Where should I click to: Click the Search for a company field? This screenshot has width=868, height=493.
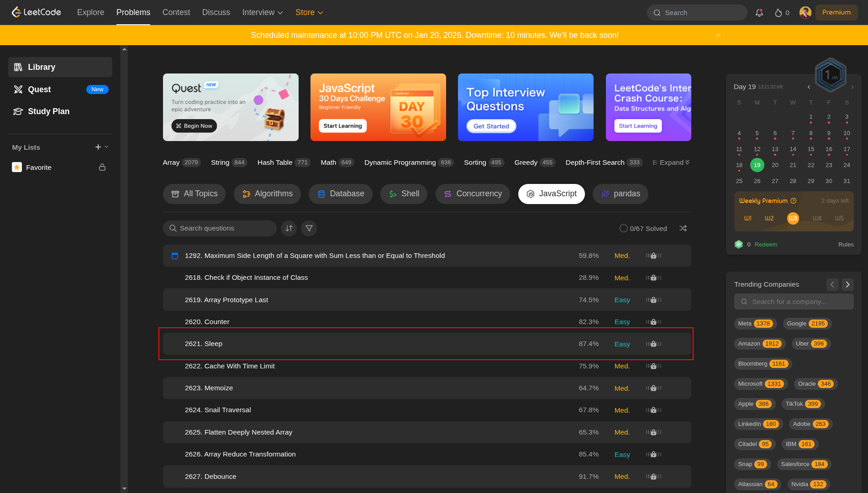(794, 302)
